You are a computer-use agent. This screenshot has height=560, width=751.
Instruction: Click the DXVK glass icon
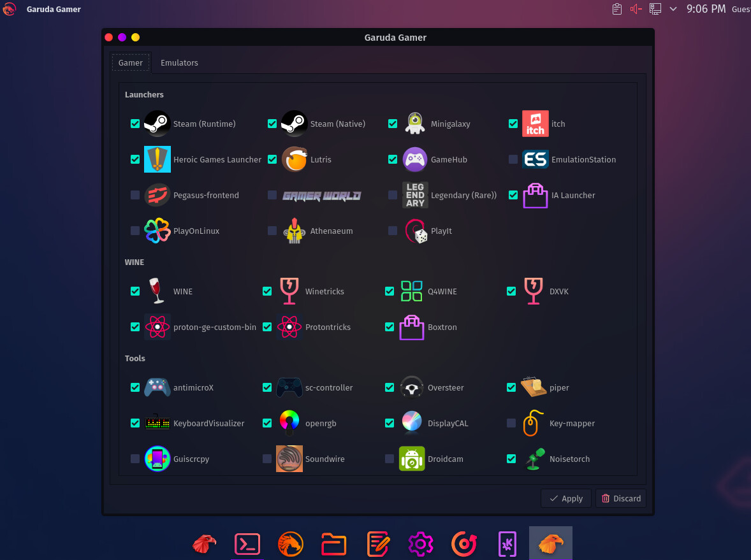coord(533,291)
